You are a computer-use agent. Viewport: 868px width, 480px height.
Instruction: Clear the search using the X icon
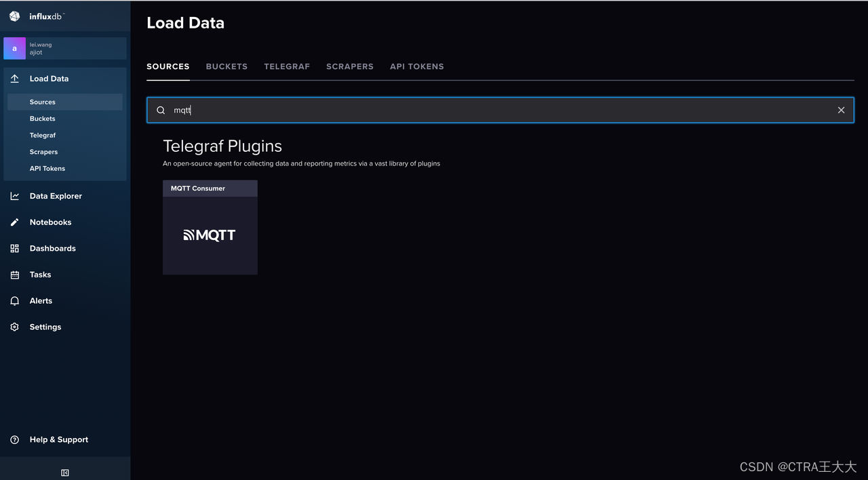point(841,110)
